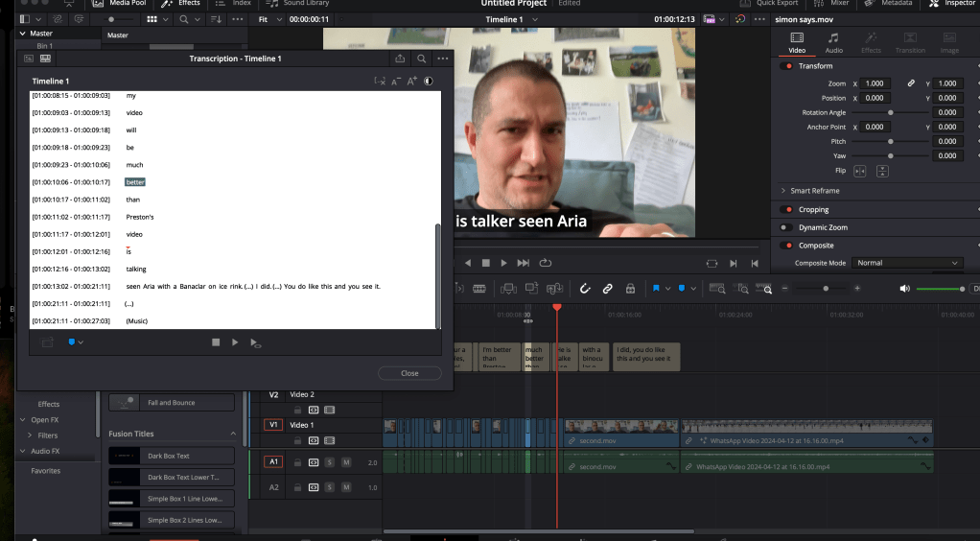This screenshot has height=541, width=980.
Task: Mute audio track A2
Action: click(x=345, y=487)
